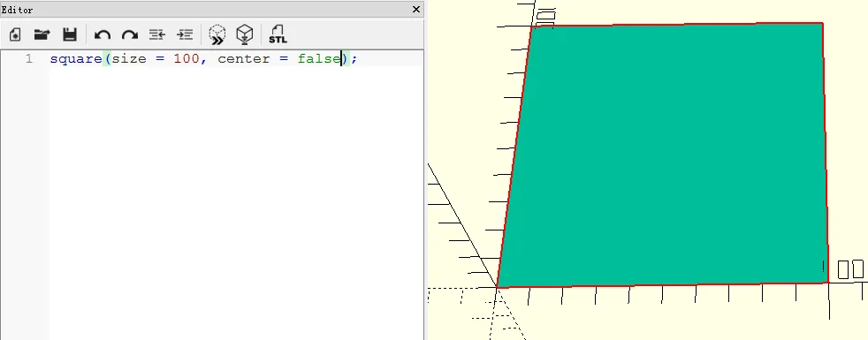Export the model as STL
Viewport: 868px width, 340px height.
tap(278, 34)
